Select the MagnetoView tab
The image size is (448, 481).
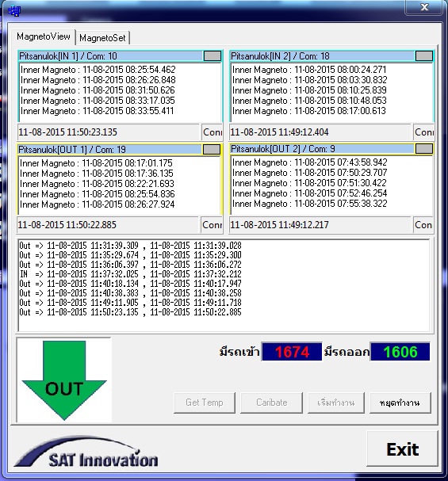pyautogui.click(x=44, y=36)
